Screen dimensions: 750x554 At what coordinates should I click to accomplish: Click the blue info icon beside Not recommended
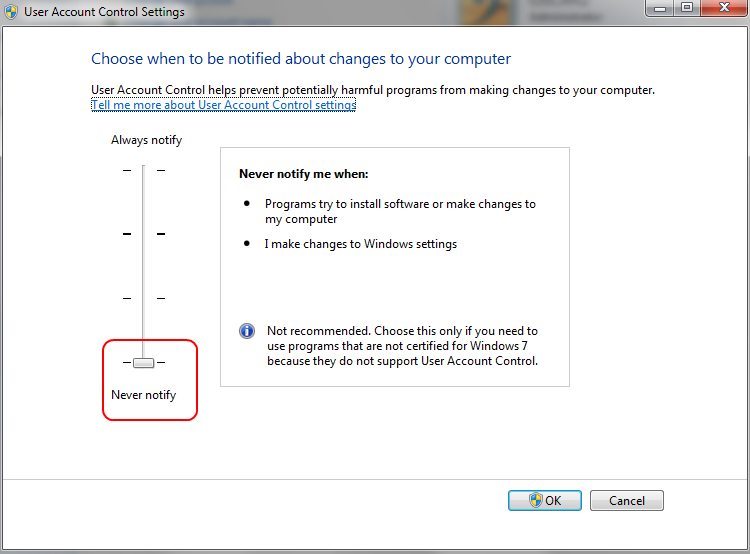pos(246,331)
